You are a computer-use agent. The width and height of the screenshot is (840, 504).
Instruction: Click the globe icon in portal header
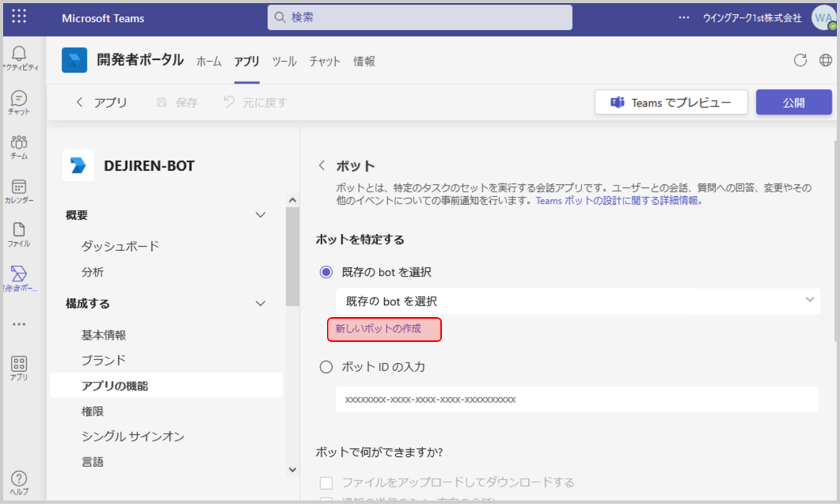pos(825,60)
